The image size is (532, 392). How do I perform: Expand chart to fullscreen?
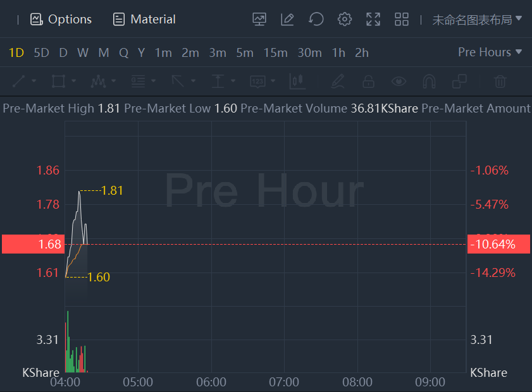pos(373,20)
